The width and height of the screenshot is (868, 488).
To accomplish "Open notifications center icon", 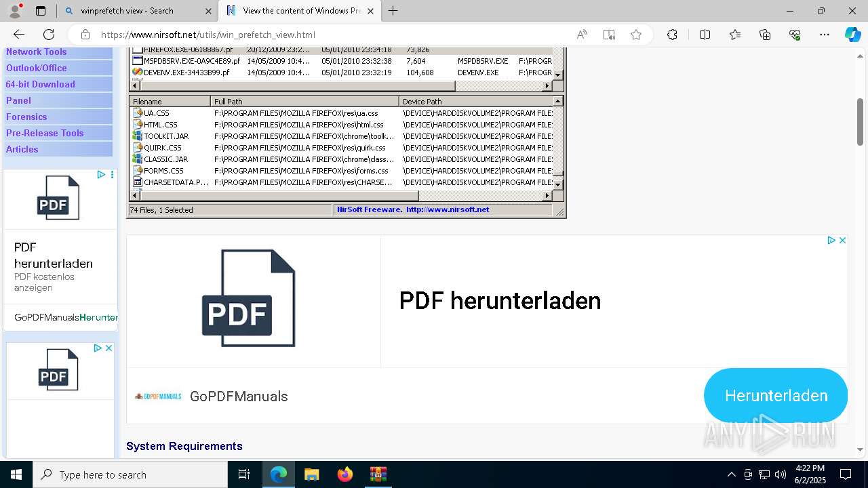I will tap(846, 474).
